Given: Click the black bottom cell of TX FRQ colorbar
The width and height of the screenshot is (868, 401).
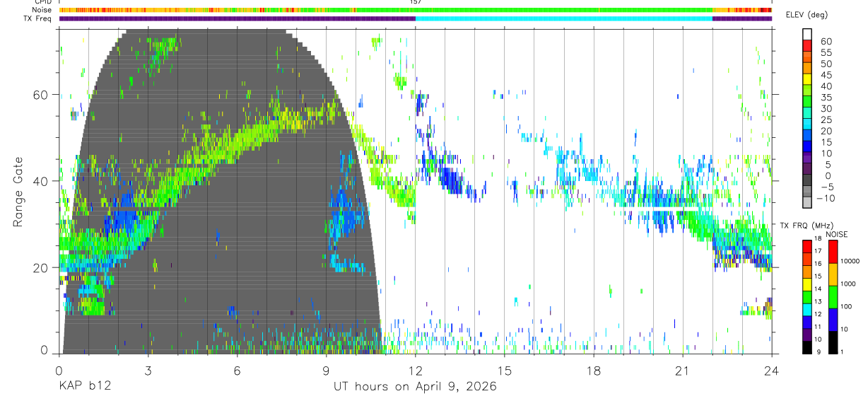Looking at the screenshot, I should (x=807, y=347).
